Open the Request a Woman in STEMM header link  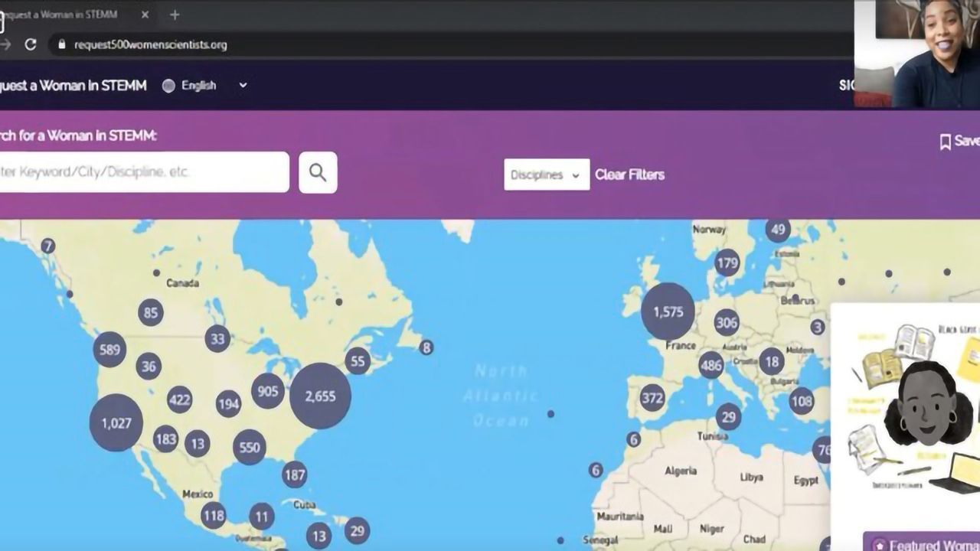click(x=73, y=86)
